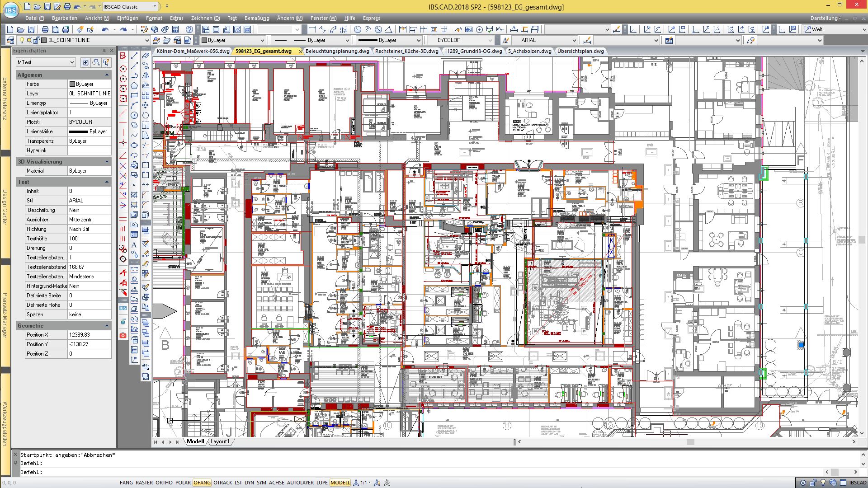Select the Rotate modify tool
The height and width of the screenshot is (488, 868).
tap(146, 115)
